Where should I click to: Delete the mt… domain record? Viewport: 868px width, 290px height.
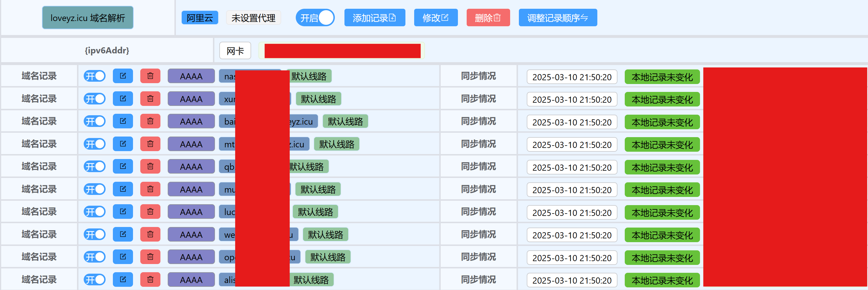[150, 144]
